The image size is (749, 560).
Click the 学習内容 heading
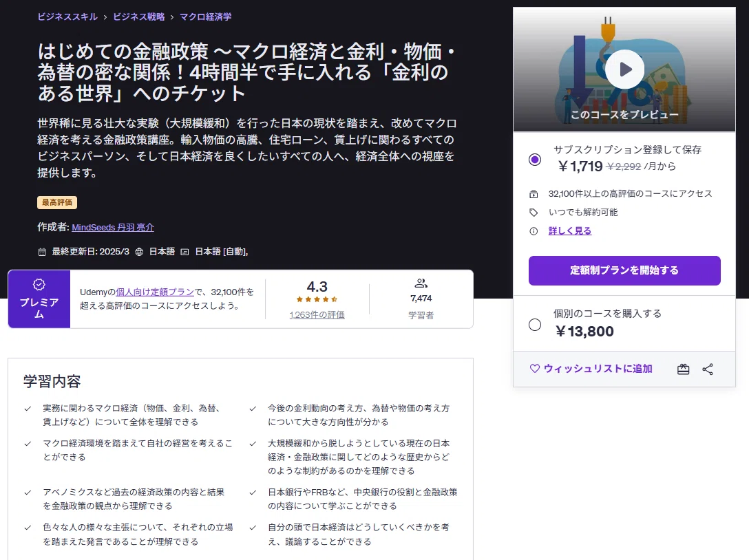(x=52, y=381)
